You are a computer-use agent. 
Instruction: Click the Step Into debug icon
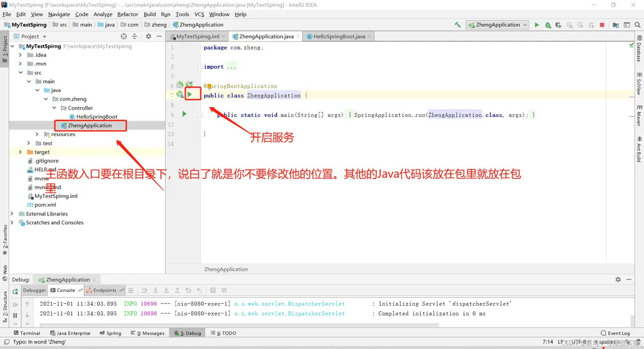point(155,290)
